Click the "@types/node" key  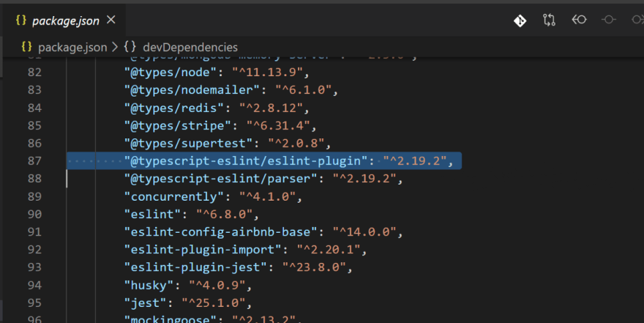coord(171,73)
